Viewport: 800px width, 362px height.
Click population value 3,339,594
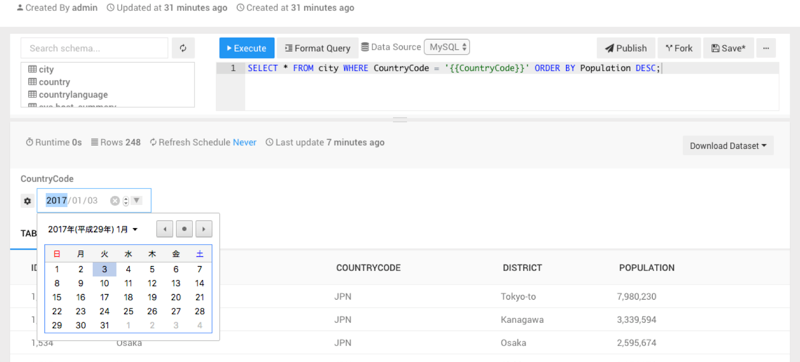coord(637,320)
